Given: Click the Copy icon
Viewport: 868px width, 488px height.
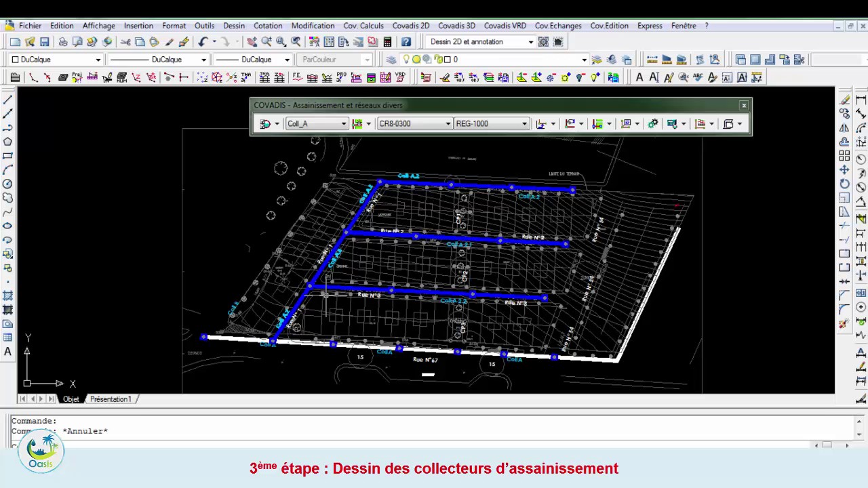Looking at the screenshot, I should [x=140, y=42].
